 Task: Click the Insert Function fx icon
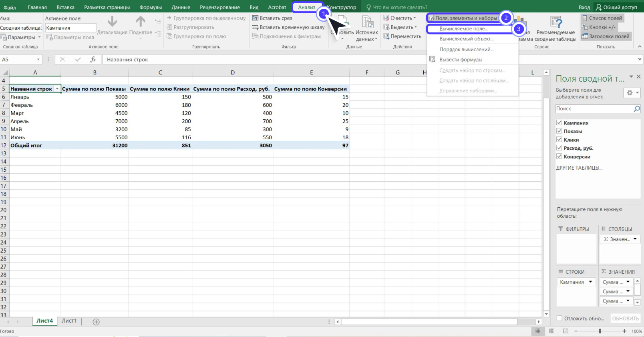(93, 59)
